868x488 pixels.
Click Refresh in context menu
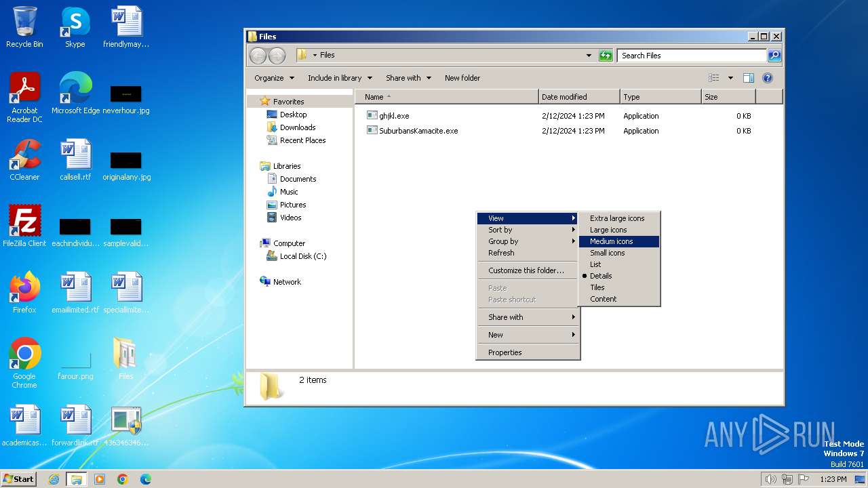[x=528, y=253]
